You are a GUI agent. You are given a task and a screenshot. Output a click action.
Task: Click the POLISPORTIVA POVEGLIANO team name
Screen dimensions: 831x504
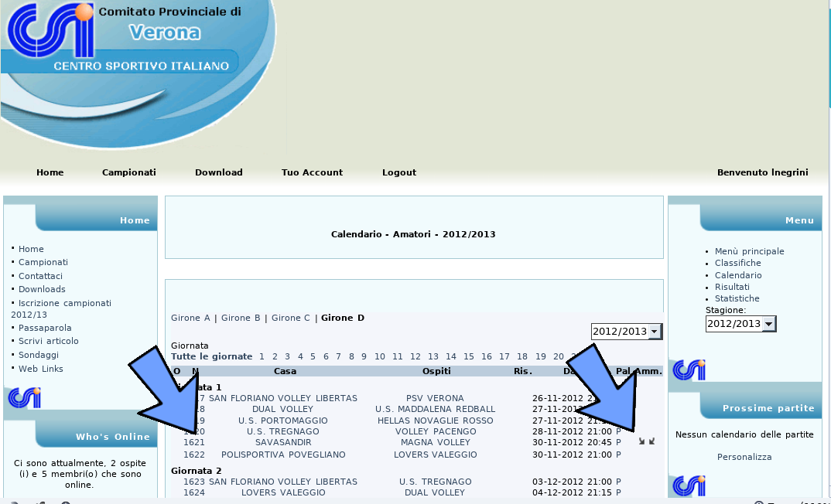pyautogui.click(x=283, y=455)
